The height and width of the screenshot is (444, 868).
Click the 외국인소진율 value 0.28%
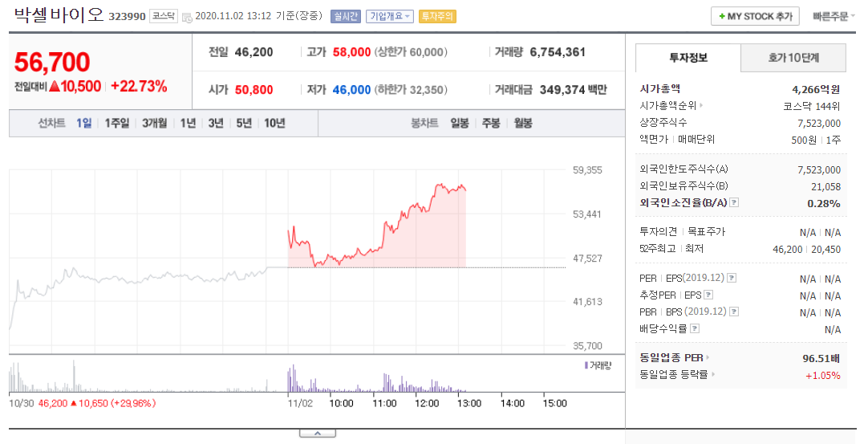[824, 203]
